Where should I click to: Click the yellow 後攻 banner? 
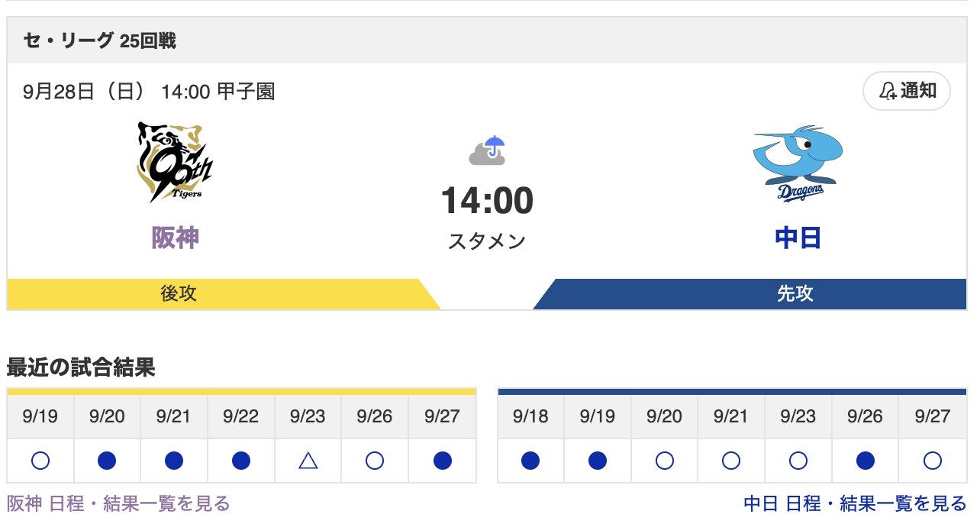176,293
